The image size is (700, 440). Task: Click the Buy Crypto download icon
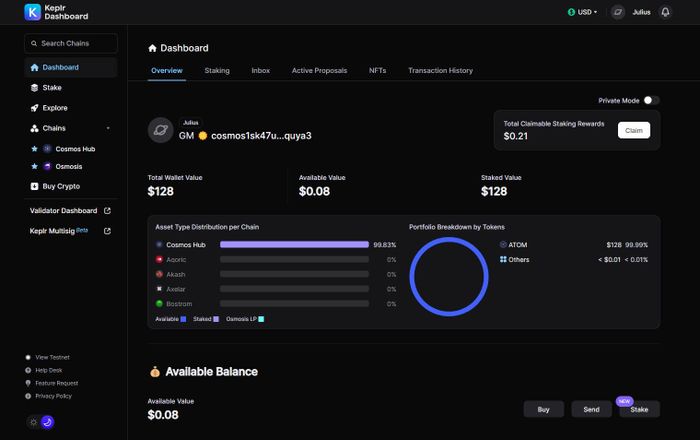(34, 186)
